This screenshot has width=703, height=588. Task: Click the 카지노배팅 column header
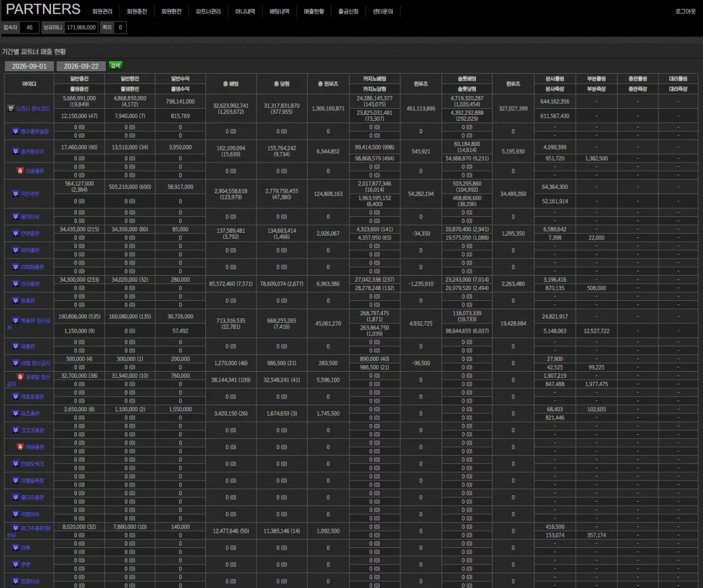375,79
